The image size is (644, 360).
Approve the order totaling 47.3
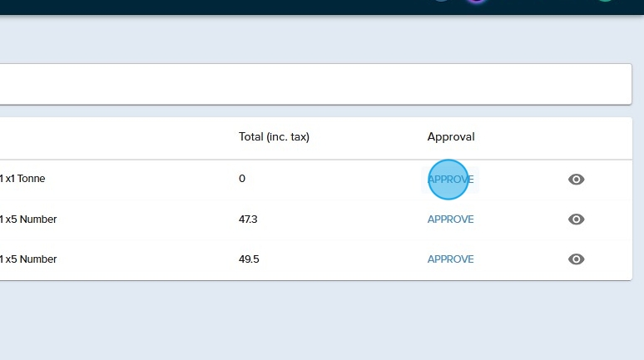(450, 219)
